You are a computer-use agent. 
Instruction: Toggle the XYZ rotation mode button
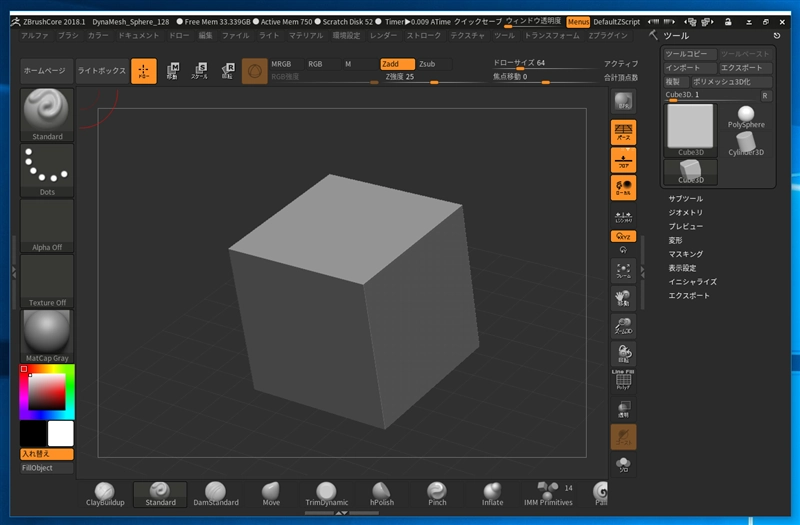(x=623, y=236)
